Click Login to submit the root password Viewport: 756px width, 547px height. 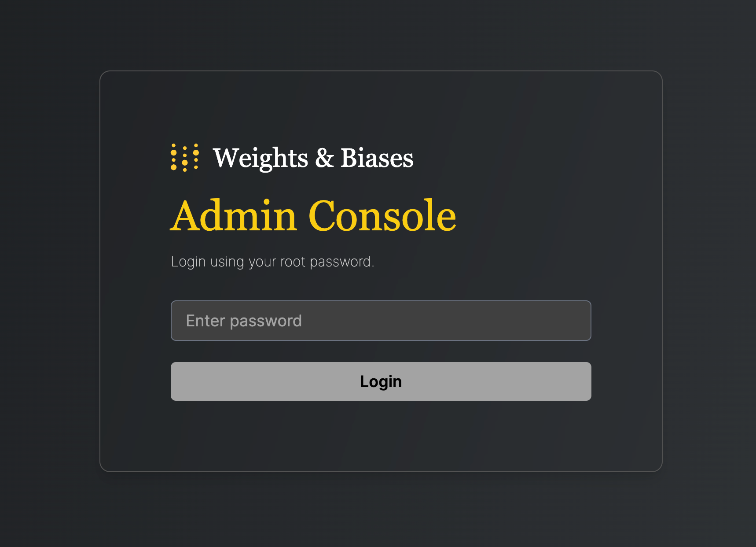381,381
